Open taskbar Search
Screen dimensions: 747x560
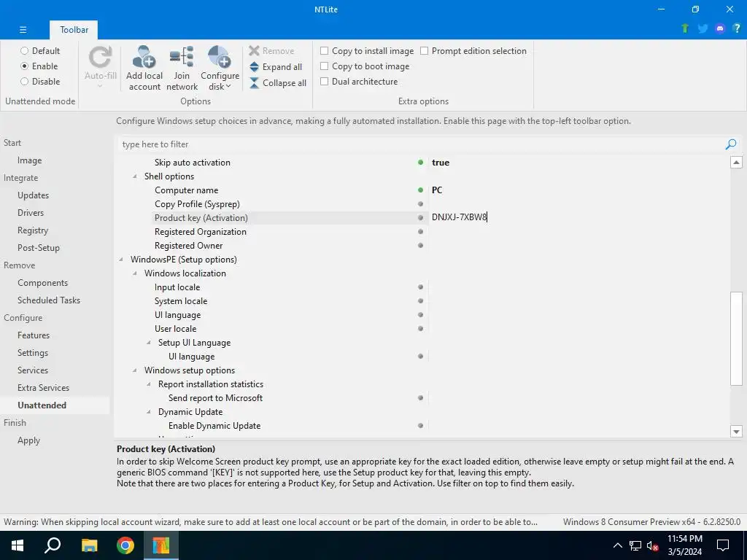coord(53,545)
